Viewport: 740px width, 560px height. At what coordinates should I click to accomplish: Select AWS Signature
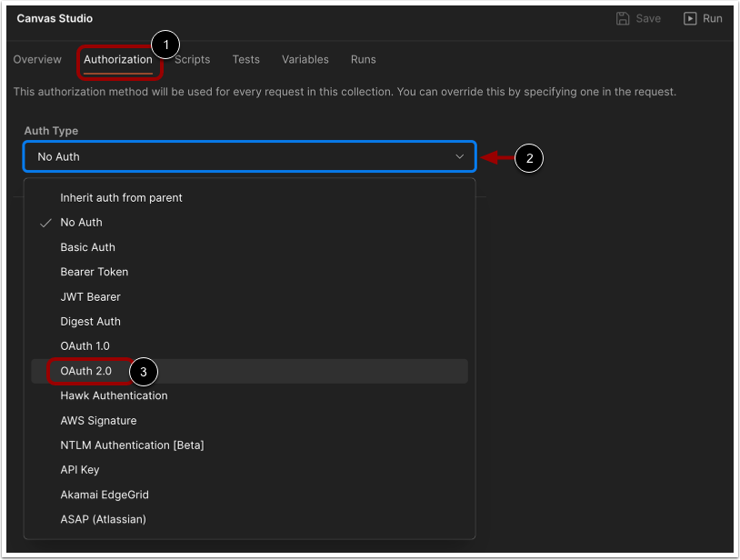click(x=98, y=420)
